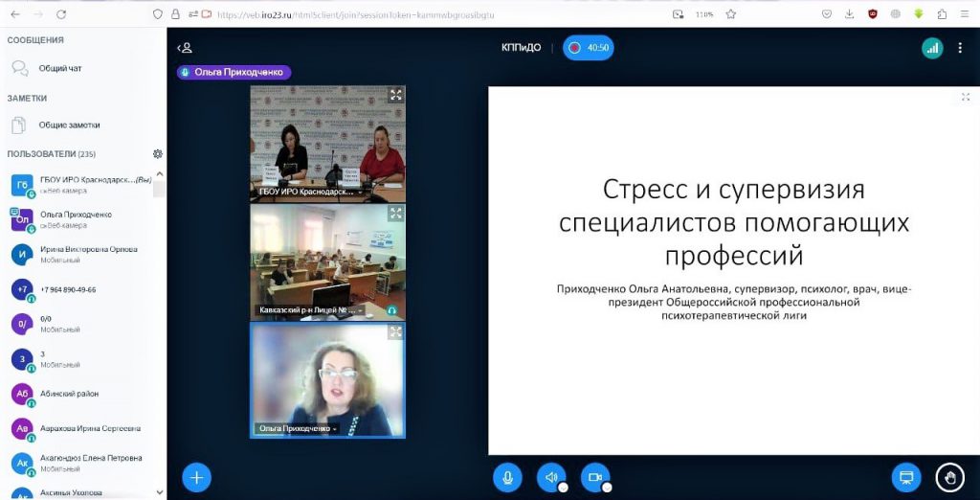Viewport: 980px width, 500px height.
Task: Open the connection status indicator
Action: click(x=932, y=48)
